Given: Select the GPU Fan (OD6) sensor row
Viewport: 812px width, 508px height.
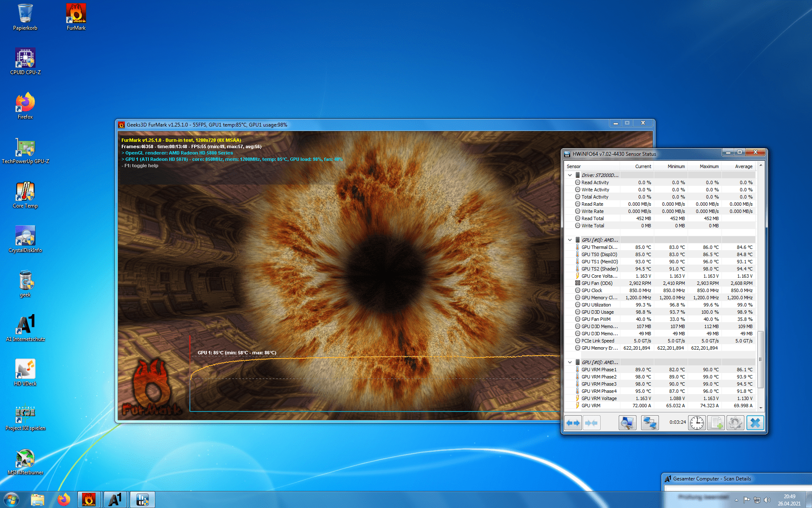Looking at the screenshot, I should [x=660, y=283].
